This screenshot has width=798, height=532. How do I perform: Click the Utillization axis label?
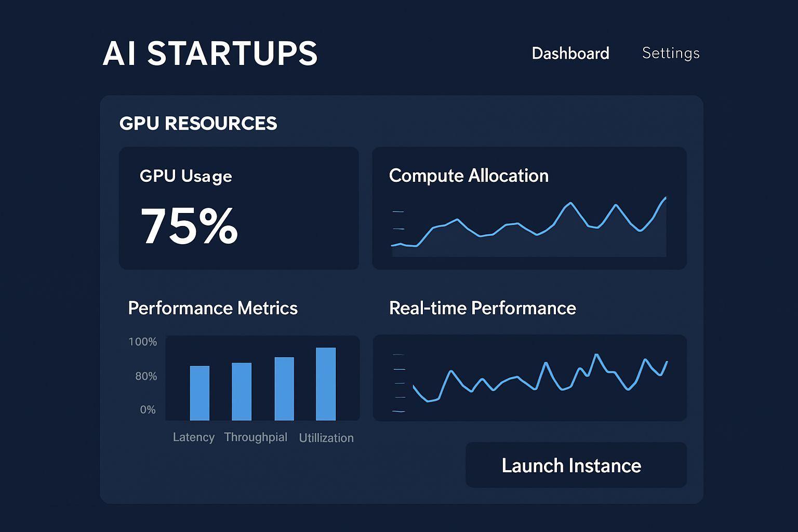tap(326, 438)
